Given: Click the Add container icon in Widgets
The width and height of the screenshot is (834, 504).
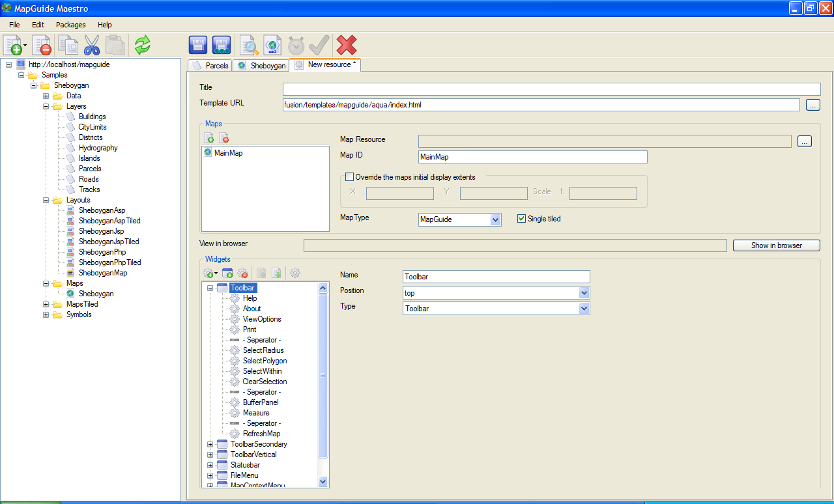Looking at the screenshot, I should tap(227, 273).
